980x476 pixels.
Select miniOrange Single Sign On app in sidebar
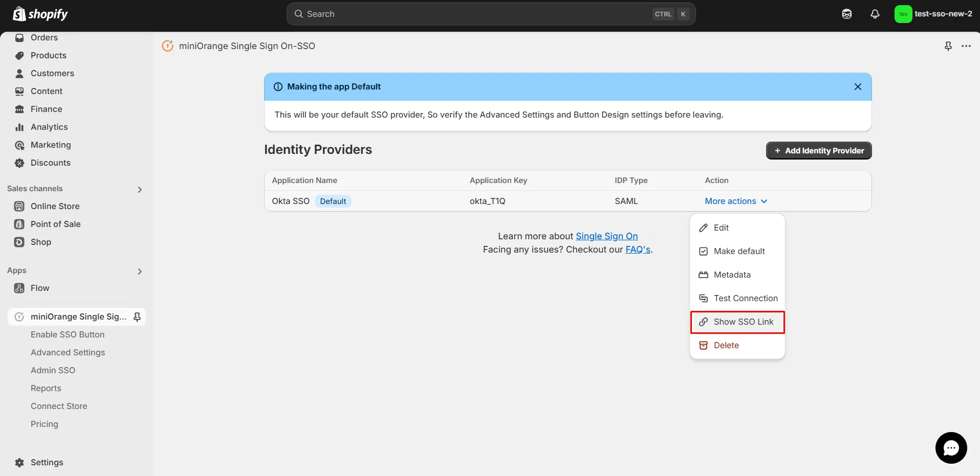(77, 316)
